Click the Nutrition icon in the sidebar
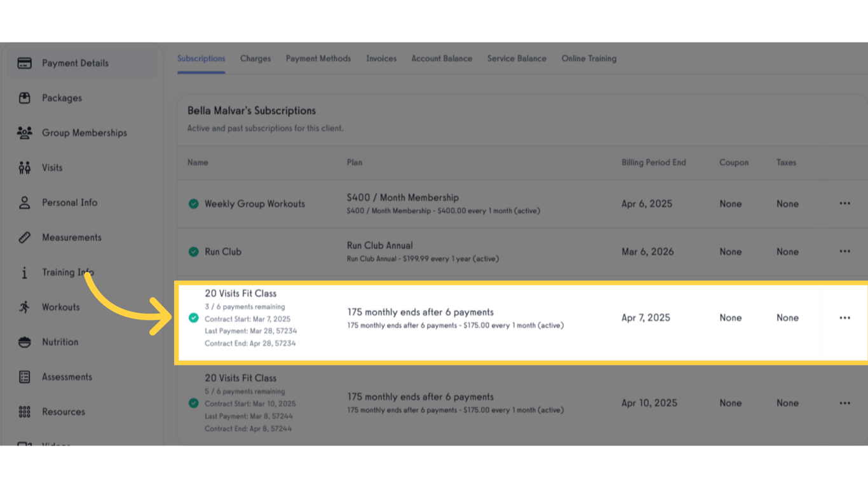 pos(24,342)
